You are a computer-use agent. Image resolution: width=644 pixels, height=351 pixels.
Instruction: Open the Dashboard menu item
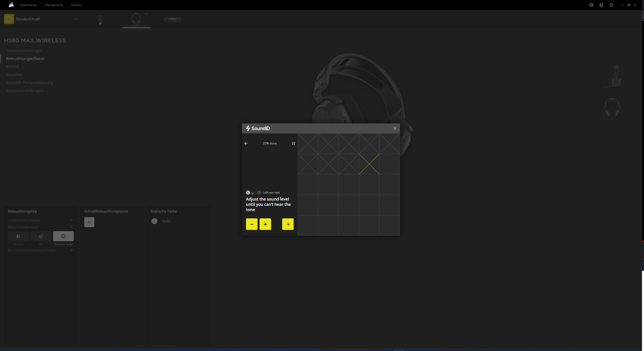pos(54,5)
